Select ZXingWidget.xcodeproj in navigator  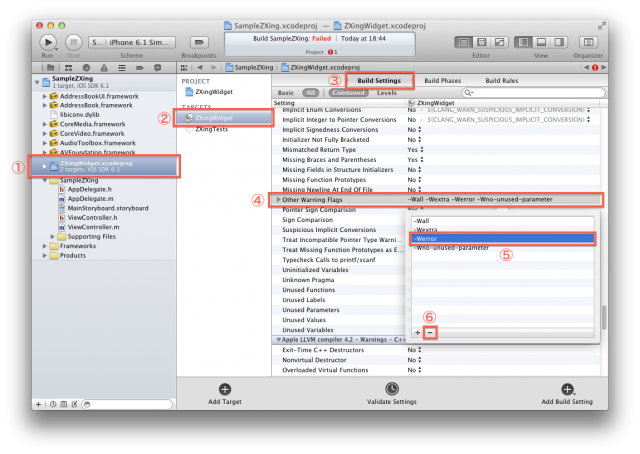pyautogui.click(x=104, y=166)
